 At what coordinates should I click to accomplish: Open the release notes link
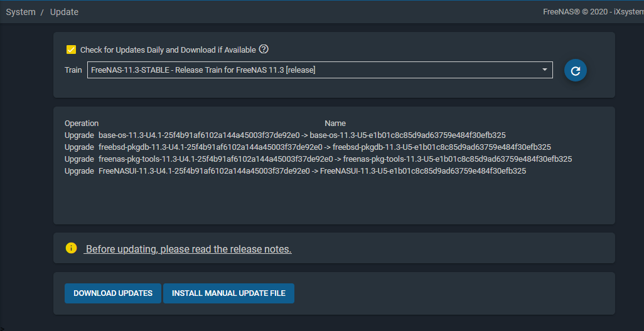tap(188, 250)
